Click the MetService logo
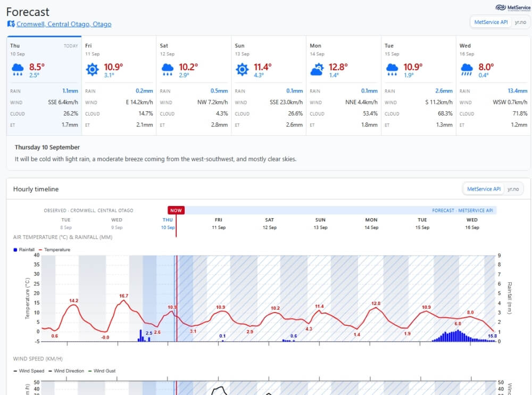Image resolution: width=532 pixels, height=395 pixels. point(513,7)
